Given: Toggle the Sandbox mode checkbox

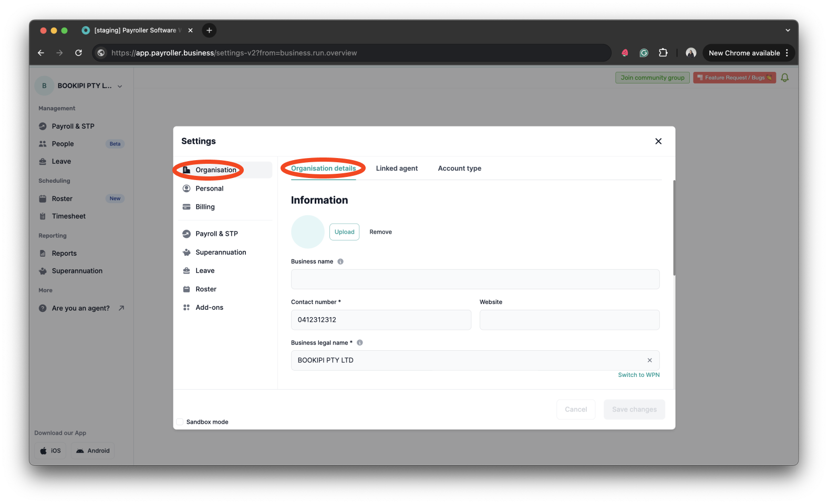Looking at the screenshot, I should coord(180,422).
